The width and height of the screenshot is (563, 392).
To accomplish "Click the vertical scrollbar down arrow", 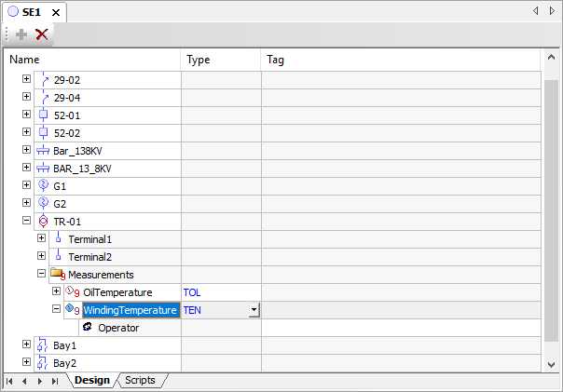I will 551,363.
